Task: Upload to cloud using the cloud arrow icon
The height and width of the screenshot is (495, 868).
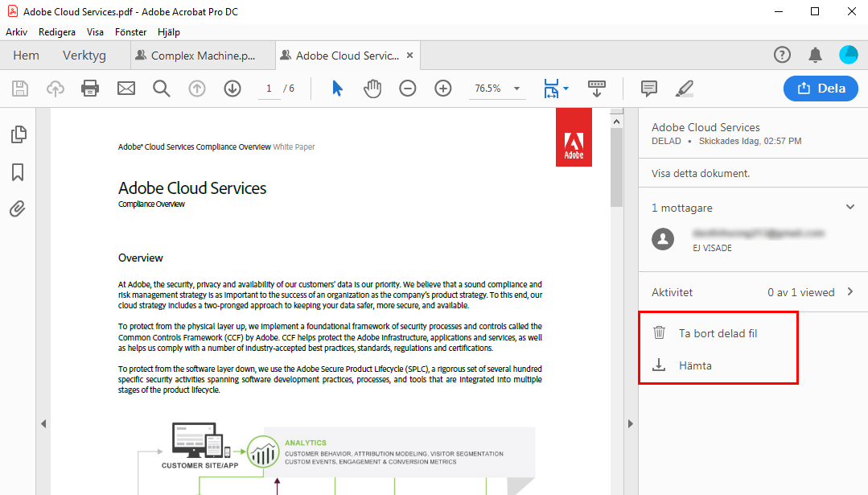Action: [55, 89]
